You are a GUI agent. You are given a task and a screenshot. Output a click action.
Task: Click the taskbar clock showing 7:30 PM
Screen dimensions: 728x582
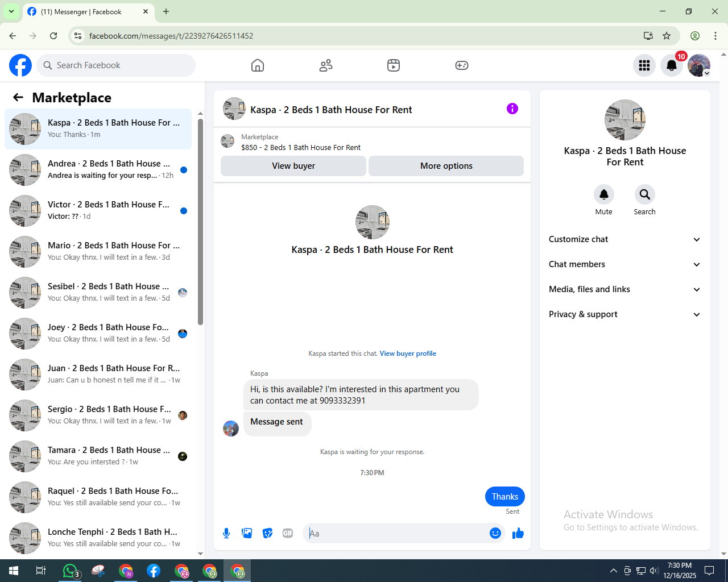point(680,571)
